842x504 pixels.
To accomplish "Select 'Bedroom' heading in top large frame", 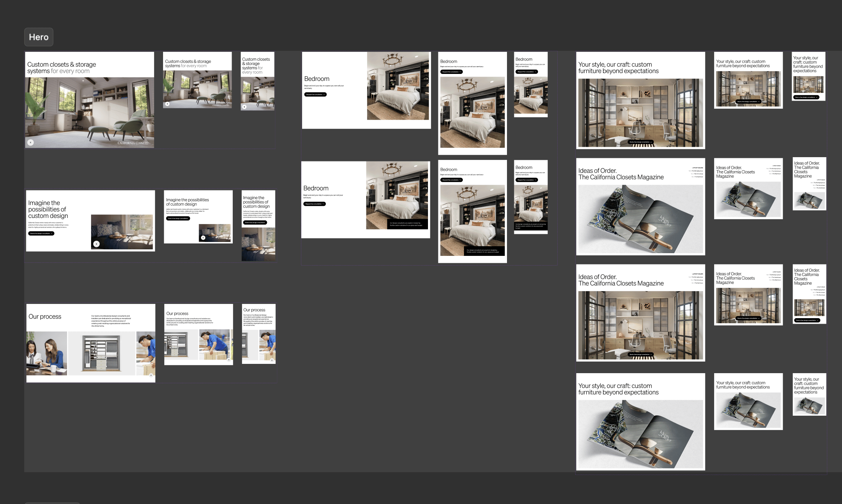I will pyautogui.click(x=317, y=79).
